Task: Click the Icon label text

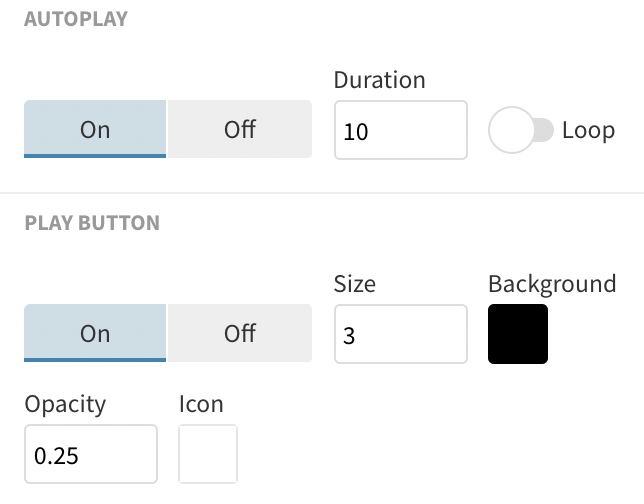Action: (201, 404)
